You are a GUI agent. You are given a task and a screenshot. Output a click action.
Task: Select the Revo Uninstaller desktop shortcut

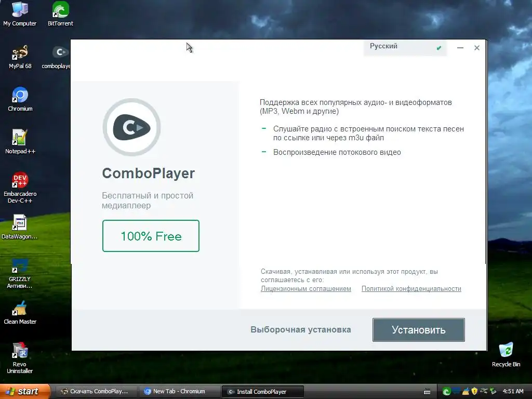(20, 358)
